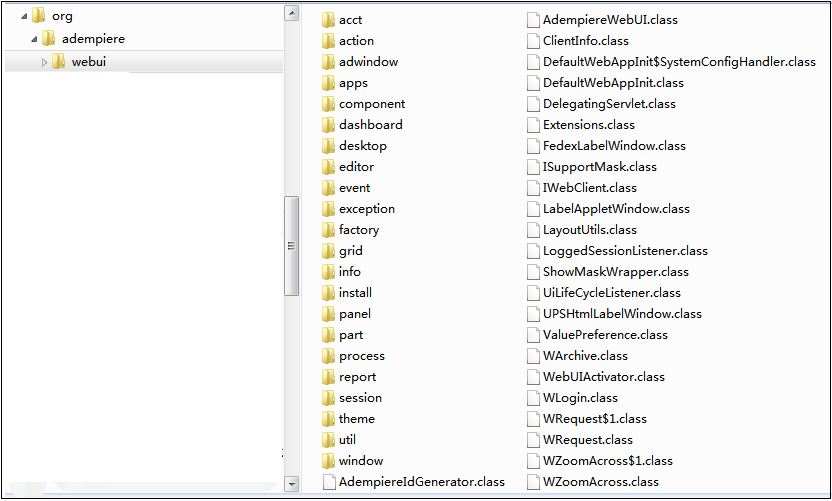832x501 pixels.
Task: Click the component folder icon
Action: point(328,104)
